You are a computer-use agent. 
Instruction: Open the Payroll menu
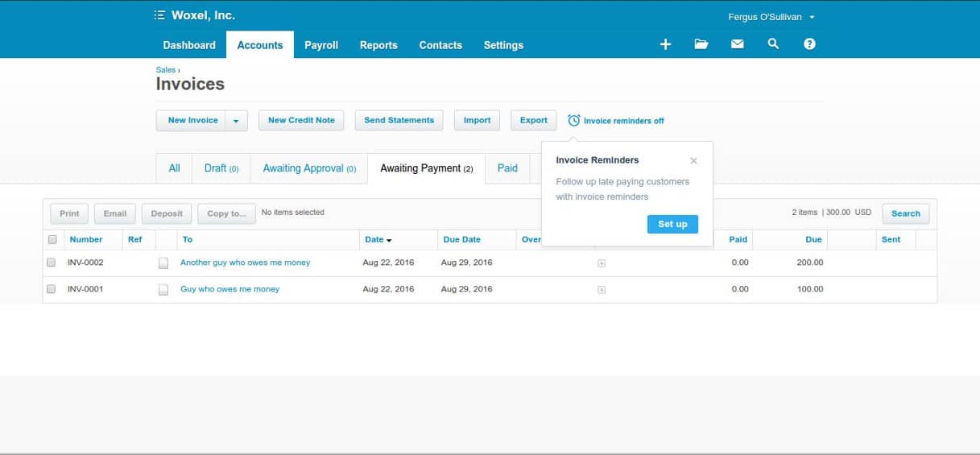320,45
